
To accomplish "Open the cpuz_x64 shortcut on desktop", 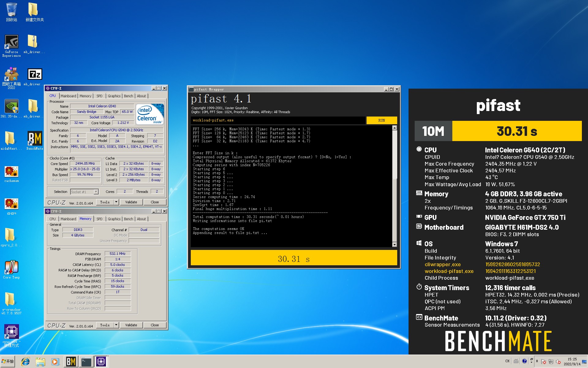I will point(11,335).
